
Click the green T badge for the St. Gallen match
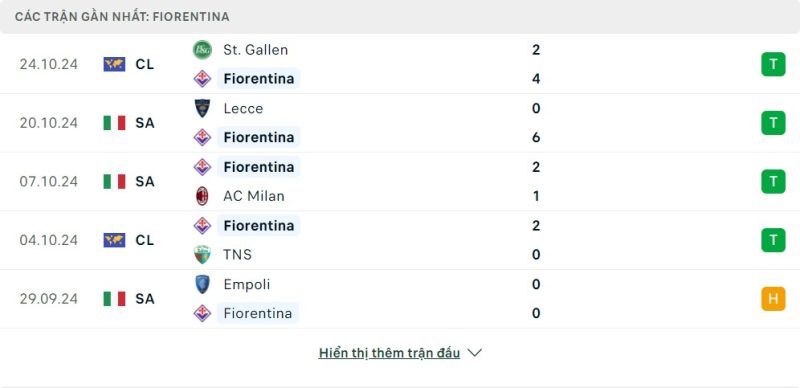point(773,64)
